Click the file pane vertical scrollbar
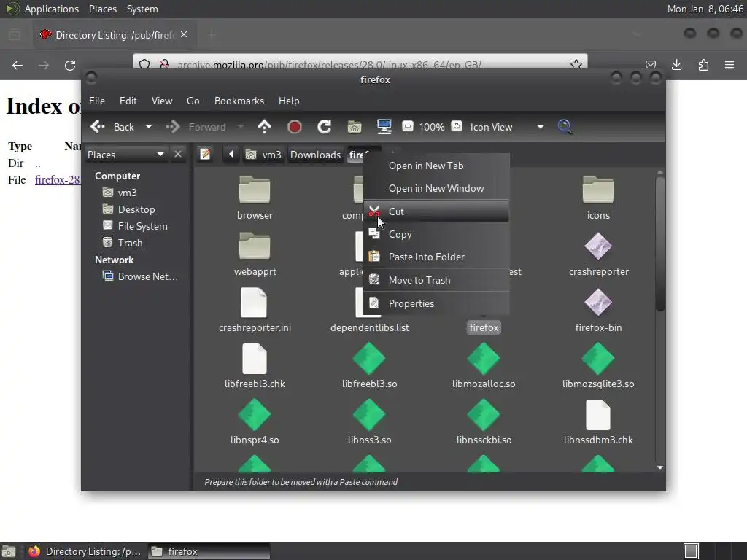 click(x=659, y=244)
